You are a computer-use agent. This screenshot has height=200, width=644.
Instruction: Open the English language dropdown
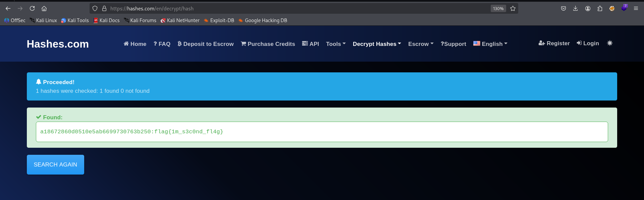tap(490, 44)
